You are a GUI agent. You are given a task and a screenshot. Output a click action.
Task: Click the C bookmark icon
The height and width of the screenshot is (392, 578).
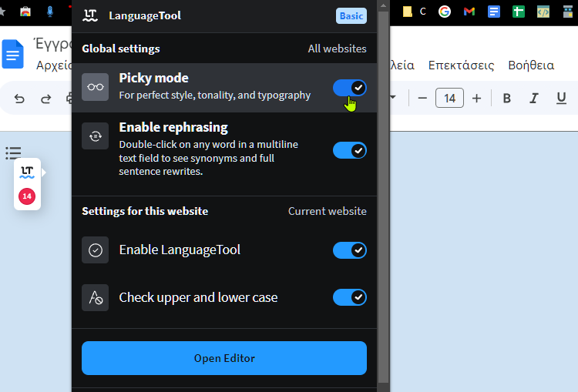pyautogui.click(x=423, y=12)
